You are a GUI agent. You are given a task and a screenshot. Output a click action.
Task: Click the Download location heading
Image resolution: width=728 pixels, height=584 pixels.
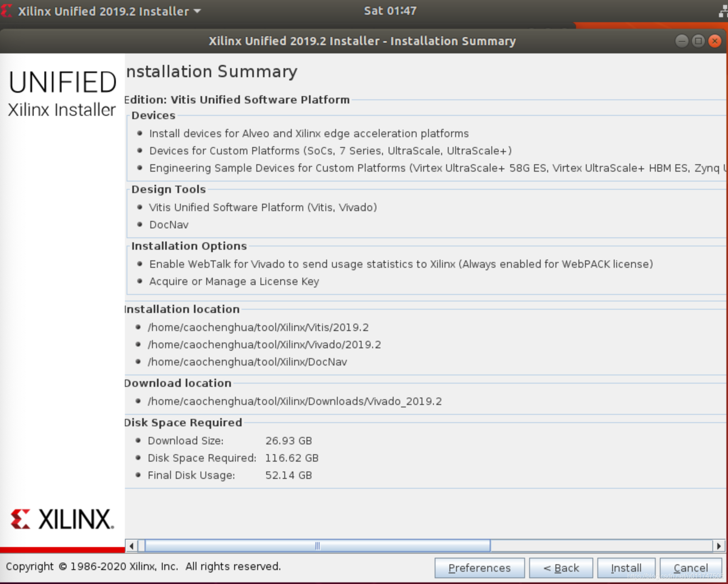(178, 383)
